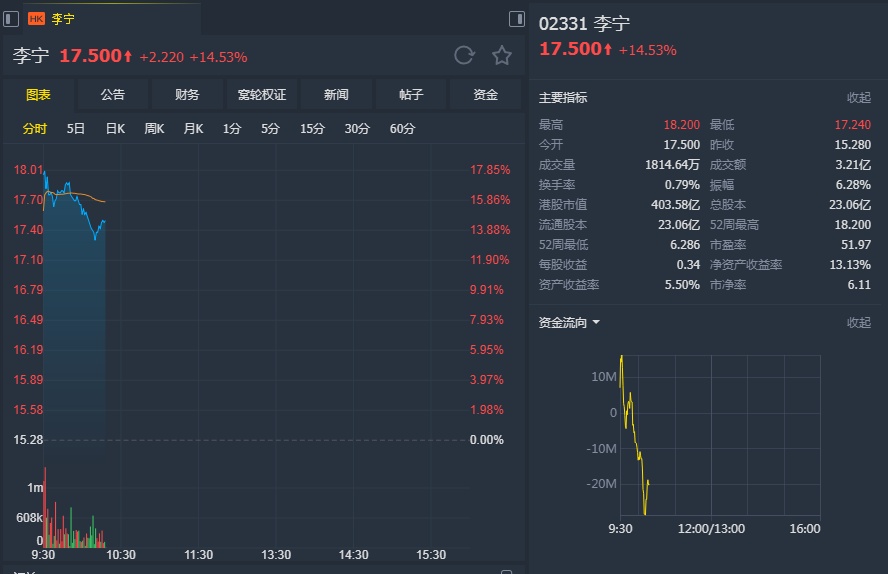Open the 资金流向 dropdown
Image resolution: width=888 pixels, height=574 pixels.
[596, 323]
